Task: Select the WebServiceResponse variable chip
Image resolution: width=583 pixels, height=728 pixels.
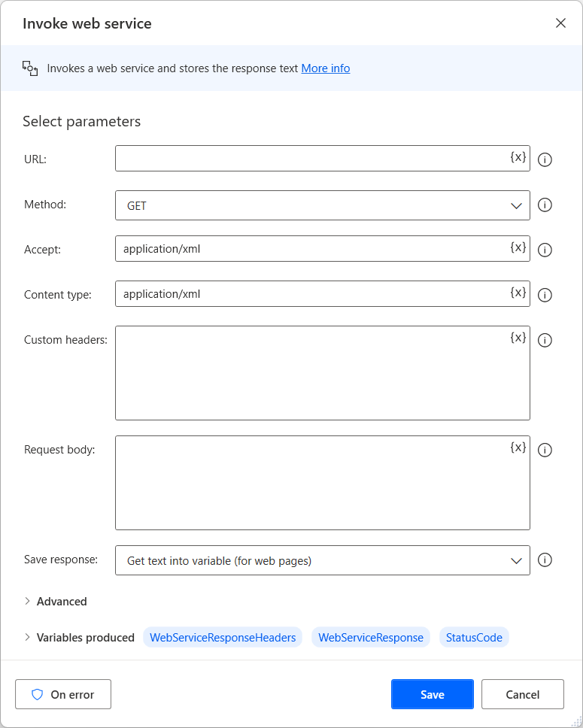Action: coord(370,637)
